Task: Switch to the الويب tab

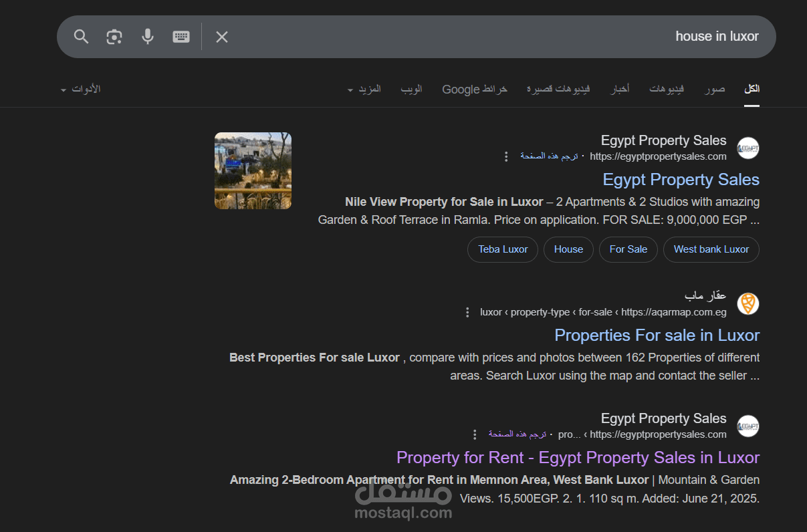Action: (412, 89)
